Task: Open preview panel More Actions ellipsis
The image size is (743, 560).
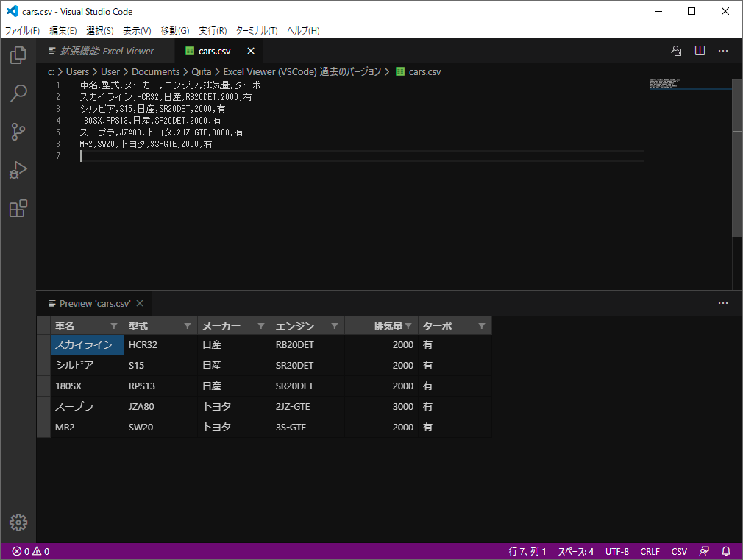Action: pyautogui.click(x=723, y=303)
